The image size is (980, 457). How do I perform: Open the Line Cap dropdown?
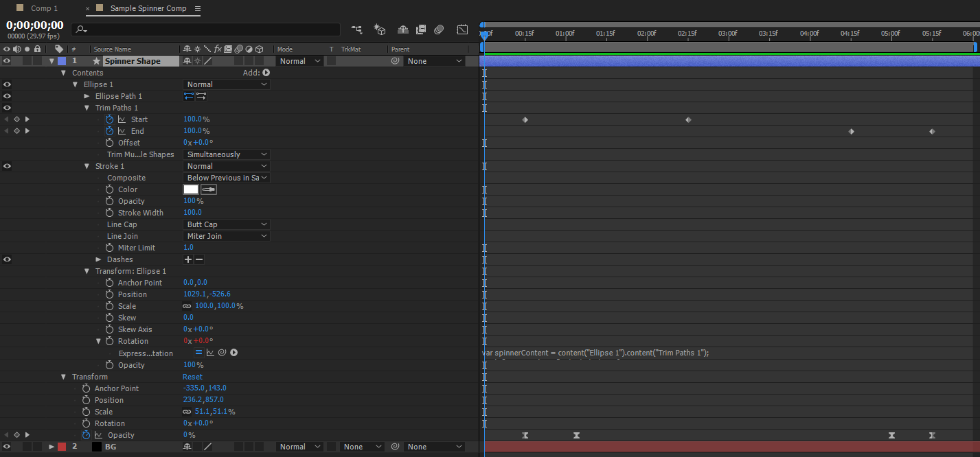(227, 224)
